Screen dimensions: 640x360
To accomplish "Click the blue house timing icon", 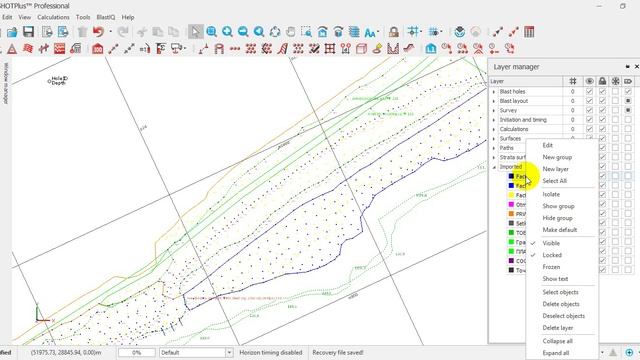I will point(431,49).
